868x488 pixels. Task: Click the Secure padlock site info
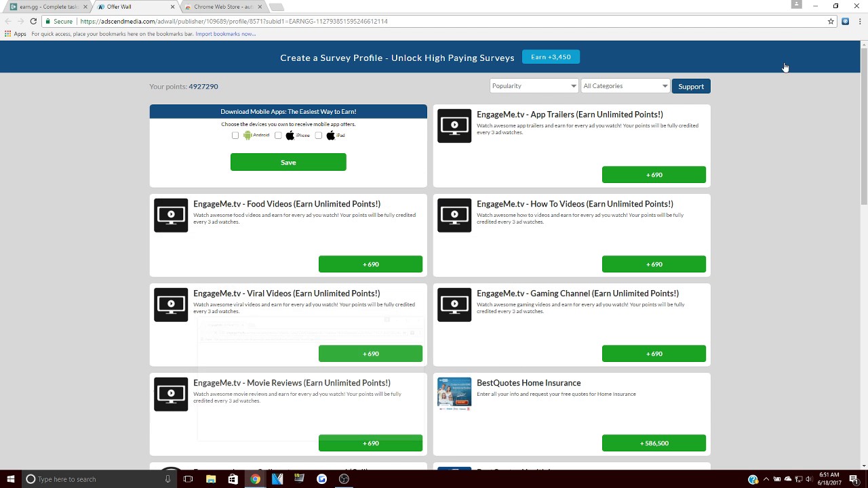coord(59,21)
